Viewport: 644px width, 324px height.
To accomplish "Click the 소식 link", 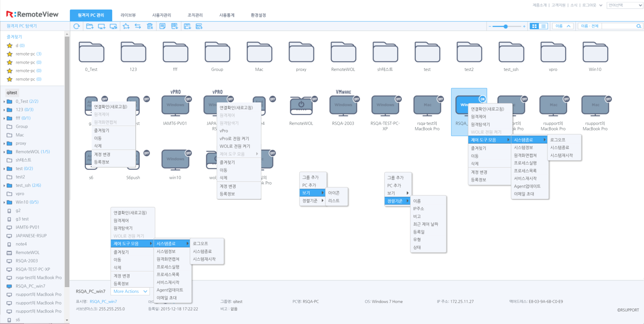I will point(574,5).
